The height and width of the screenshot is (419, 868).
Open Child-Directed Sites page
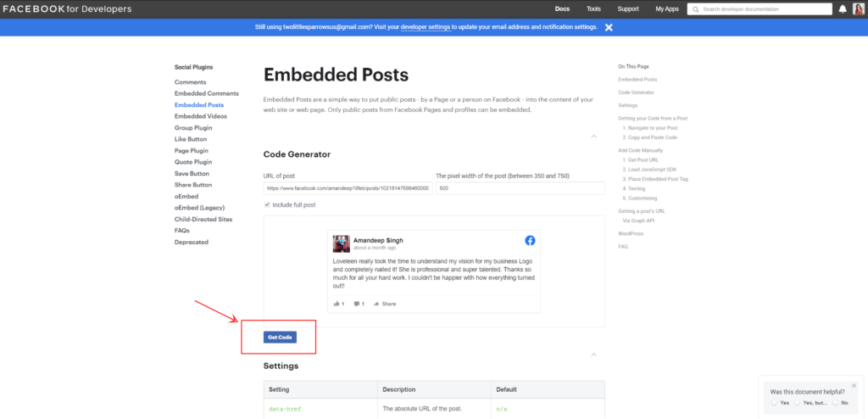tap(203, 219)
